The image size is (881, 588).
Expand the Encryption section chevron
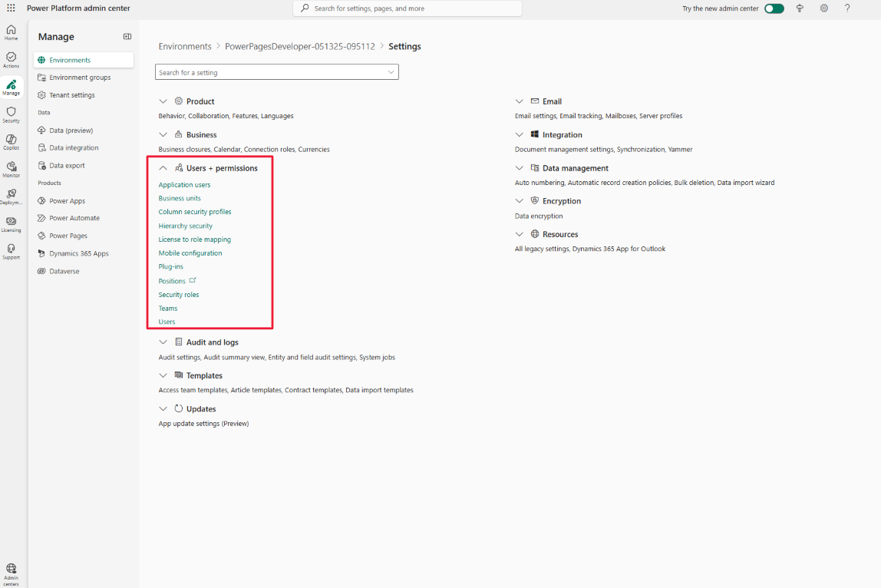tap(519, 200)
